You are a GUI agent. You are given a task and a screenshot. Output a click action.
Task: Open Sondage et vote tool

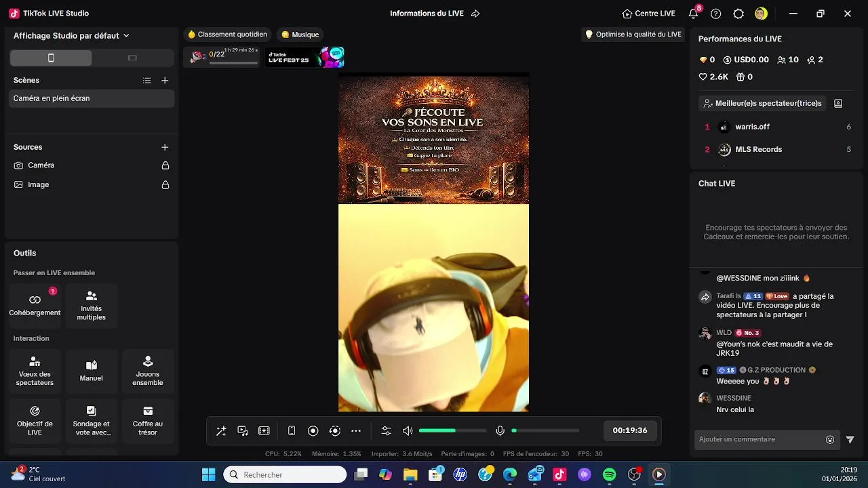coord(92,421)
